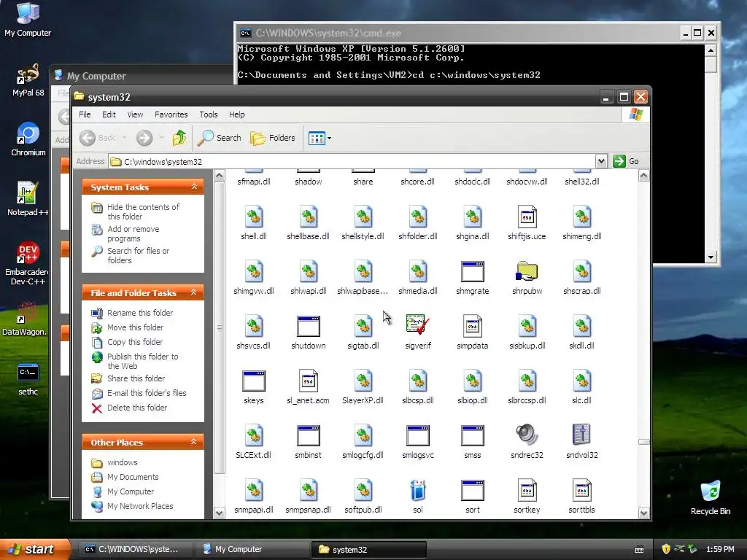Image resolution: width=747 pixels, height=560 pixels.
Task: Collapse the System Tasks panel
Action: (x=194, y=187)
